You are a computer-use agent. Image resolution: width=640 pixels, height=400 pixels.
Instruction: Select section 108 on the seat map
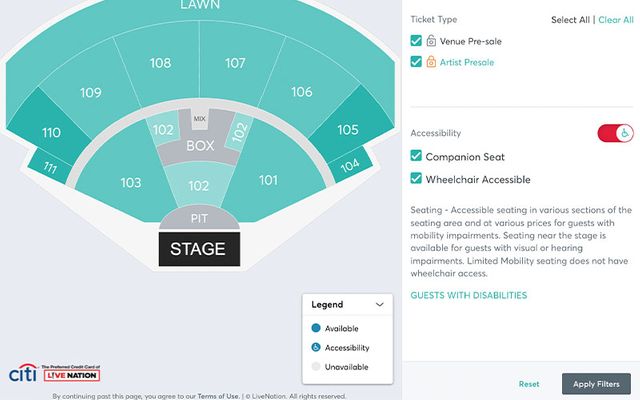(x=160, y=63)
